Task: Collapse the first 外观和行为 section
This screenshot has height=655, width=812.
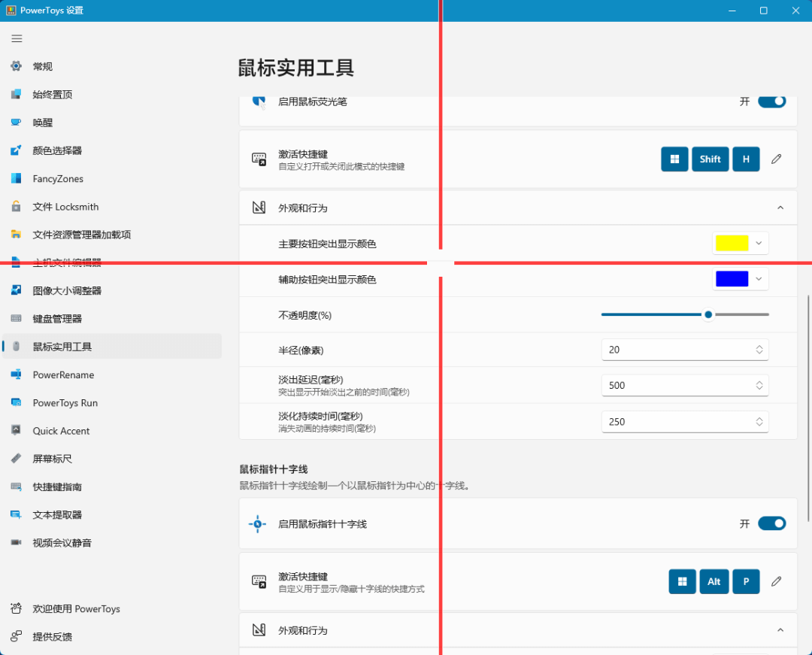Action: click(780, 207)
